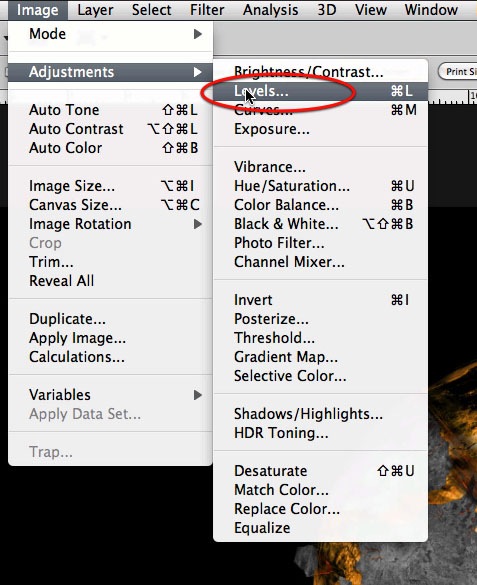Open Threshold... adjustment

coord(320,338)
